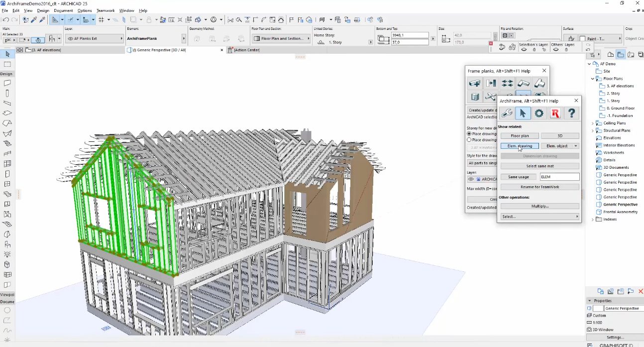Click the tab overview grid icon left of tabs
The width and height of the screenshot is (644, 347).
click(x=20, y=50)
